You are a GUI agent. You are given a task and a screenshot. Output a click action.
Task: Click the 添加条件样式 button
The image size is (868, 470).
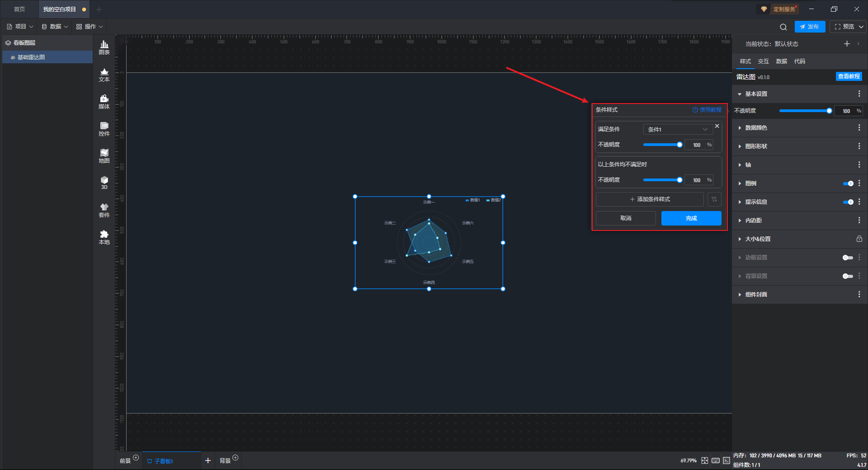tap(650, 199)
